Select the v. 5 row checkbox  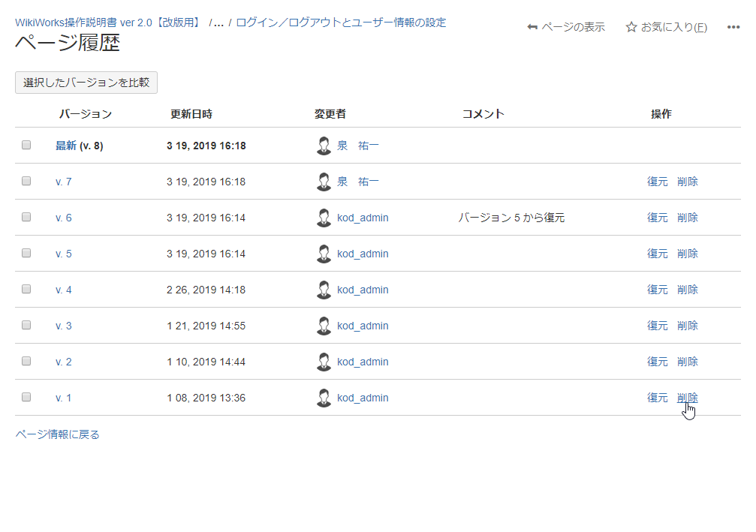26,253
